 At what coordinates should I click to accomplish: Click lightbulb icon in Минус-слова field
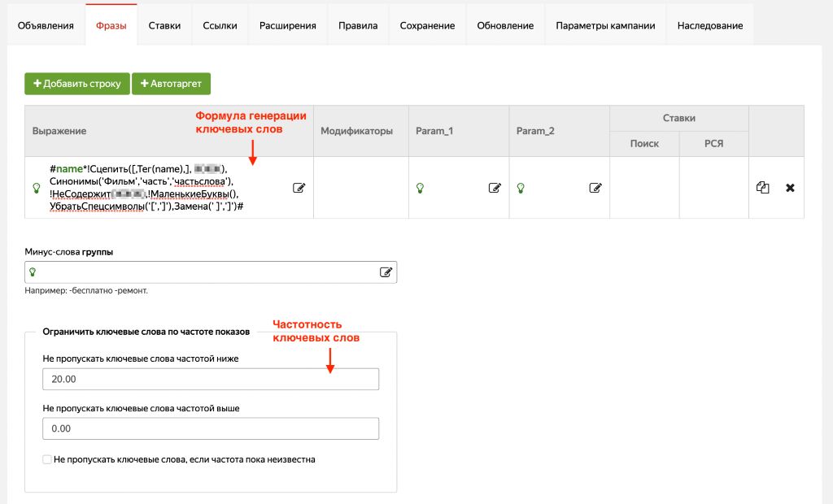pos(34,272)
